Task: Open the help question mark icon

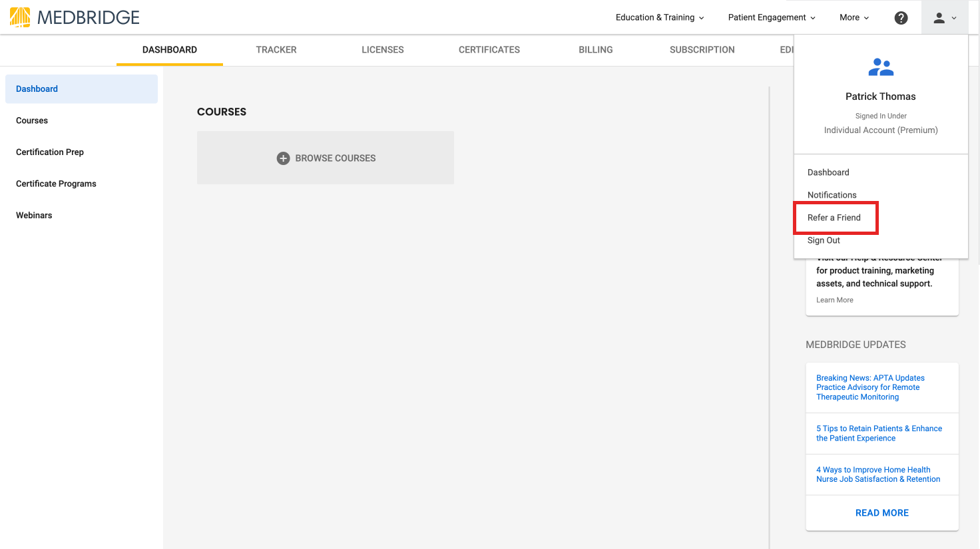Action: [x=901, y=18]
